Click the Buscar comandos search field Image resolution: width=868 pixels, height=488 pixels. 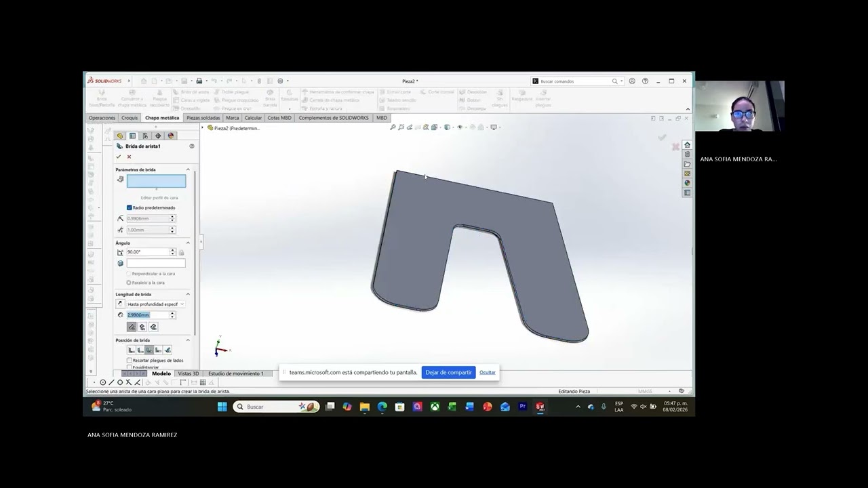[x=575, y=81]
